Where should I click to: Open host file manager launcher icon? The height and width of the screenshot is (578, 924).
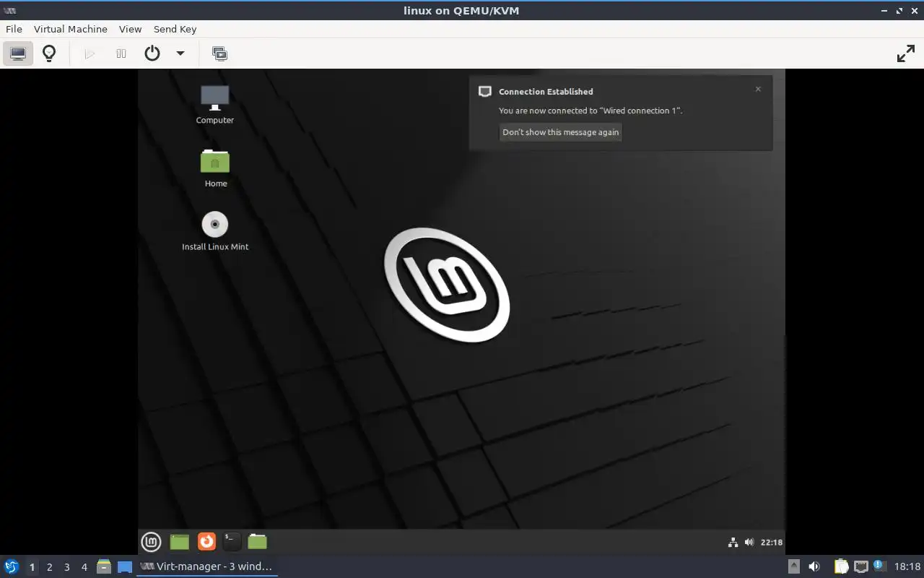(x=104, y=566)
